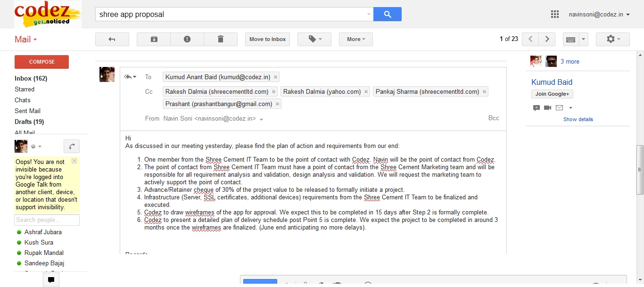Open Kumud Baid's contact name link
The height and width of the screenshot is (287, 644).
(x=552, y=82)
